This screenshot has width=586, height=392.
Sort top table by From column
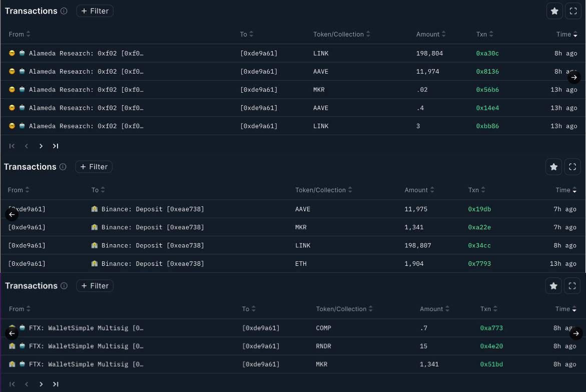point(20,34)
